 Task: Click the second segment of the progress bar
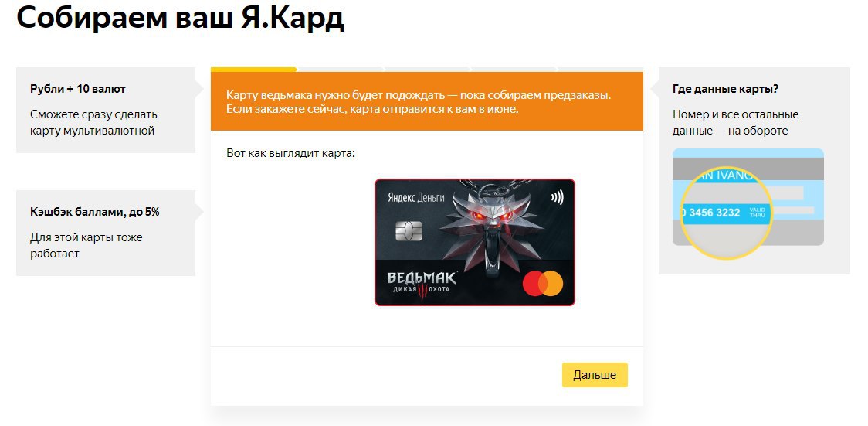click(x=341, y=70)
